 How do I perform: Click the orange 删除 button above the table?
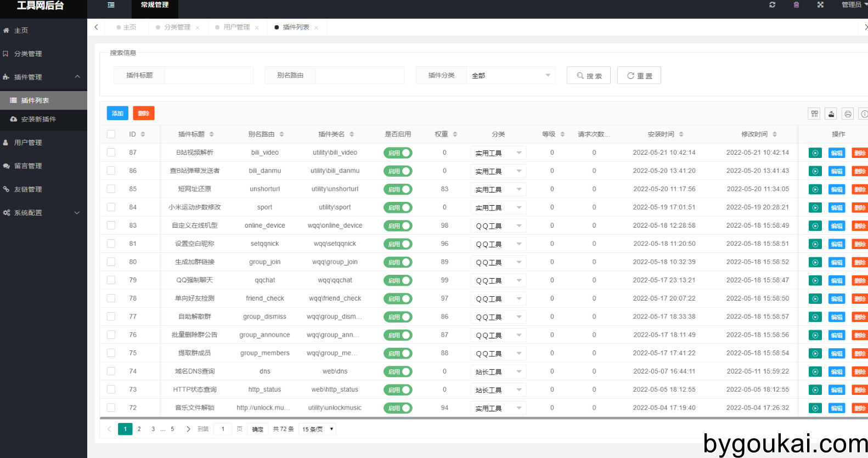(x=144, y=113)
